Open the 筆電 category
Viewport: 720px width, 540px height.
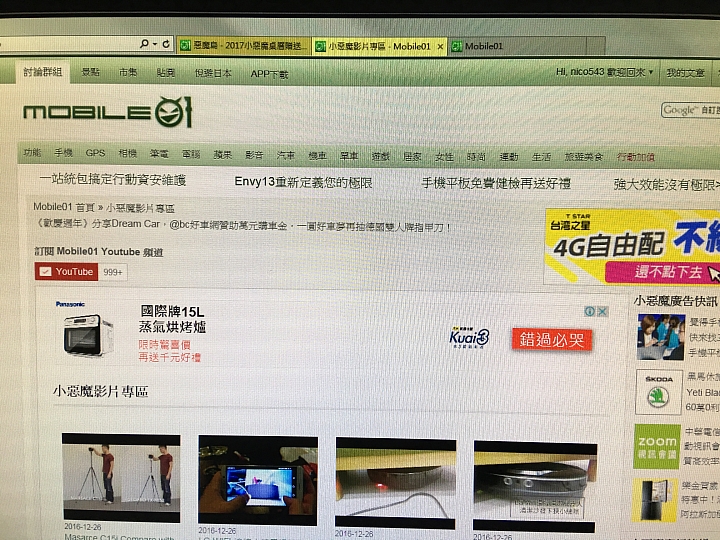159,154
